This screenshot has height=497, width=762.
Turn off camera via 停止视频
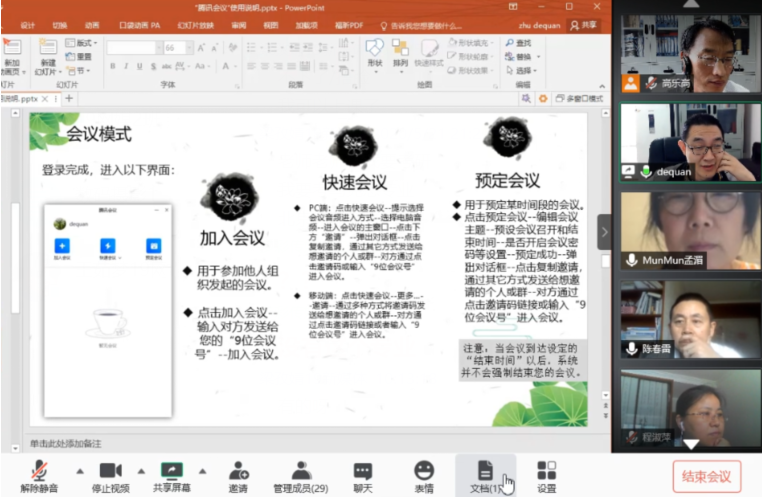click(111, 477)
